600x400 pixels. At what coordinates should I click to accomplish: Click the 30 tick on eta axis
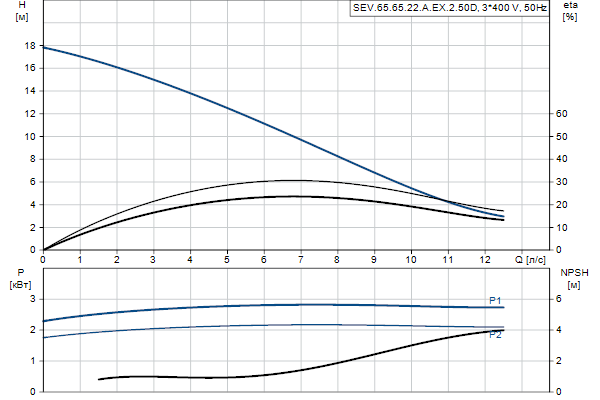click(562, 182)
